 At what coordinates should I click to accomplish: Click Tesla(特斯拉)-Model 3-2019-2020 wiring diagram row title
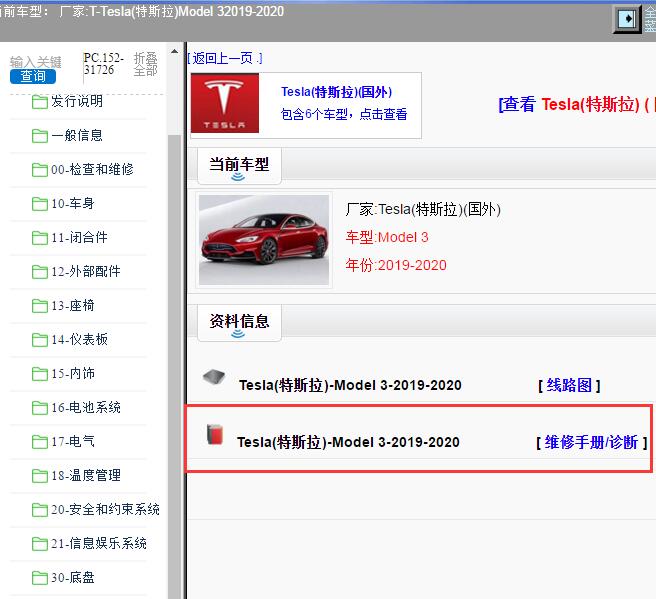(350, 385)
